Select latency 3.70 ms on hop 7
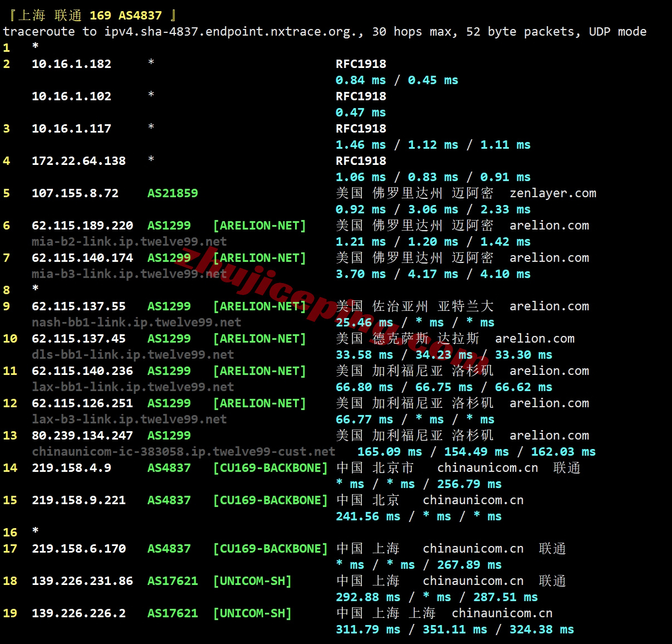This screenshot has height=644, width=672. [361, 274]
